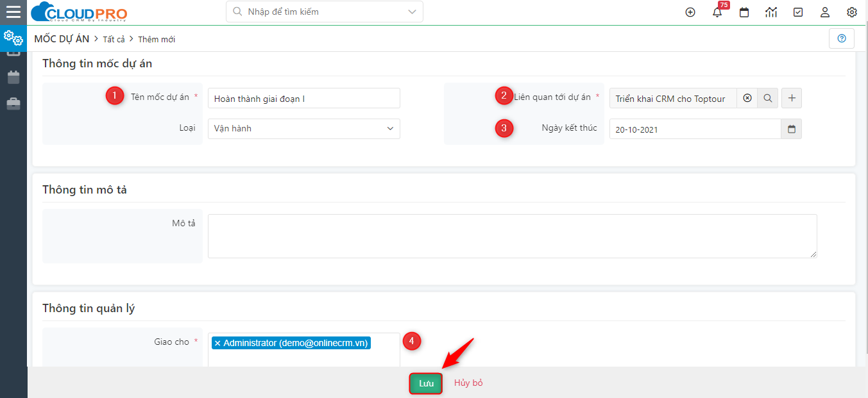Open the settings gear in top bar
Screen dimensions: 868x398
[x=852, y=12]
